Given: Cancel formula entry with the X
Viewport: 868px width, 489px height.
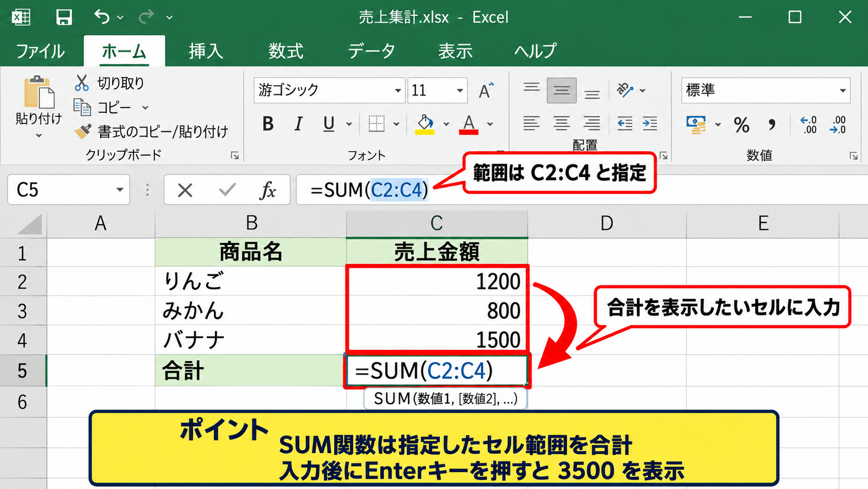Looking at the screenshot, I should coord(185,190).
